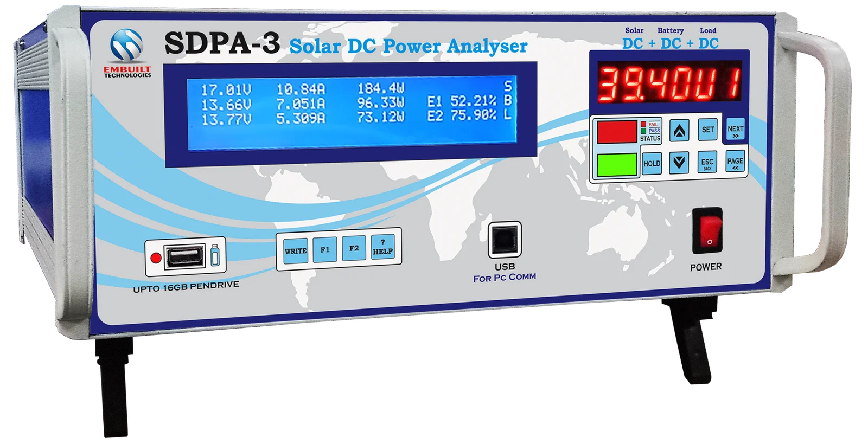
Task: Click the battery voltage reading 13.66V
Action: point(226,104)
